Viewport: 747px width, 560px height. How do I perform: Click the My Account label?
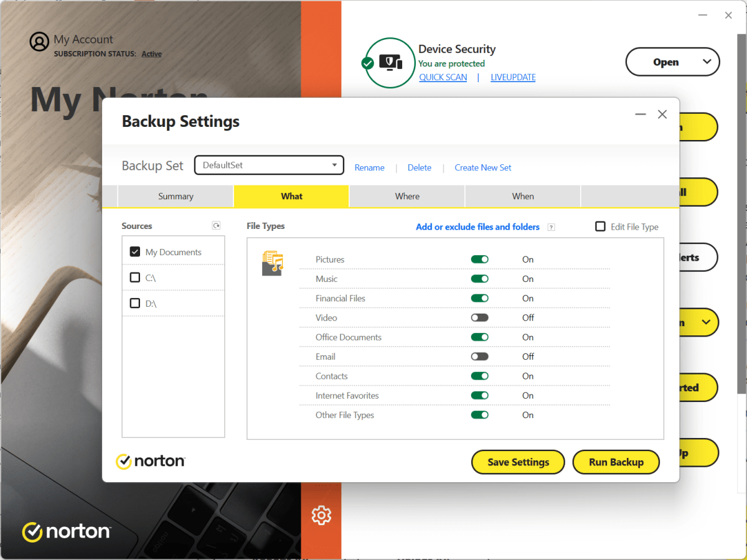(83, 39)
